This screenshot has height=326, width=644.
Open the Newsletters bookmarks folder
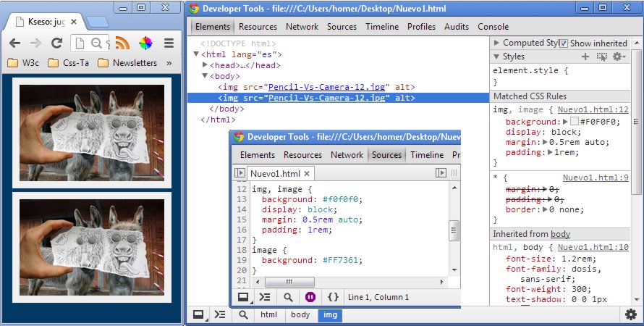click(127, 63)
